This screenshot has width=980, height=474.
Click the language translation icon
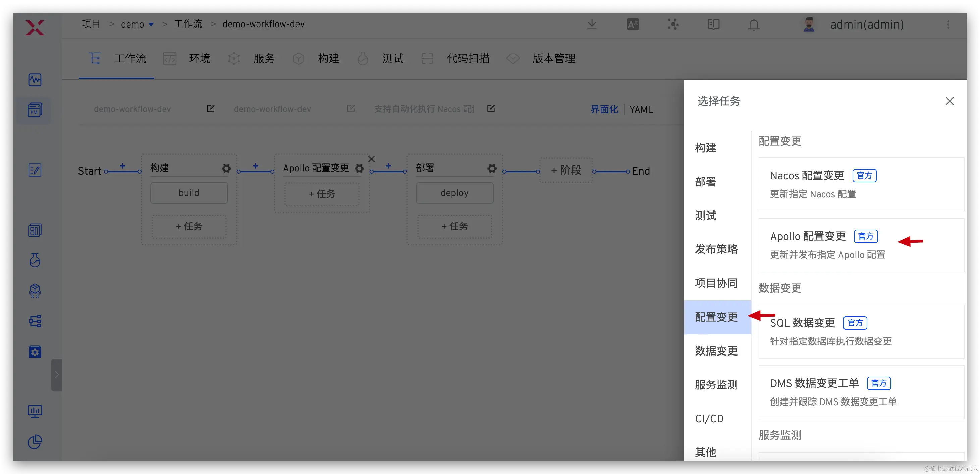click(632, 25)
